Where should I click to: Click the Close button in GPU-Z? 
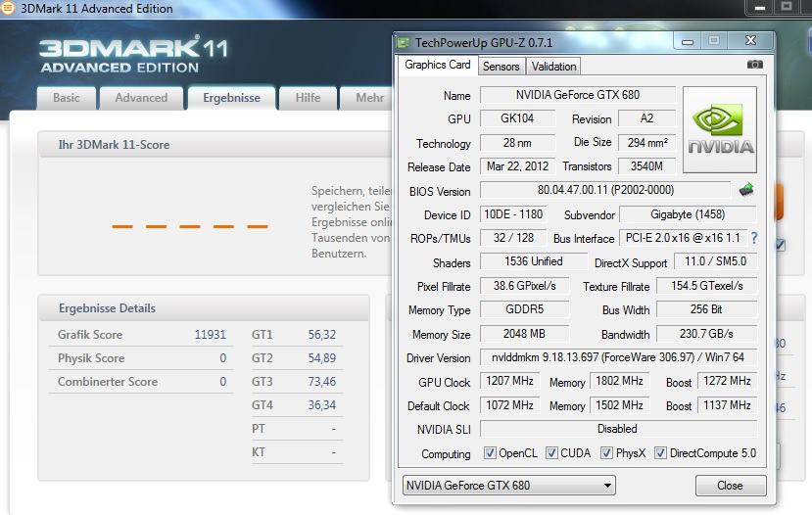(x=730, y=486)
